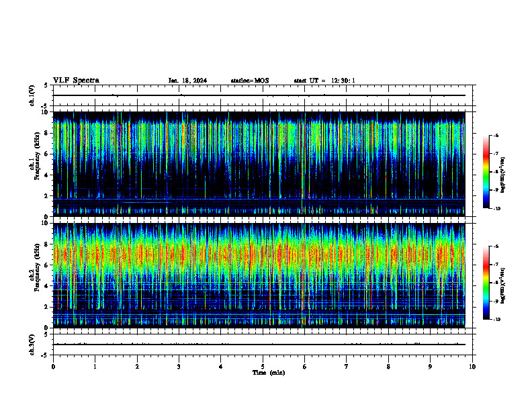This screenshot has height=411, width=532.
Task: Click inside the ch.1 spectrogram panel
Action: (259, 164)
